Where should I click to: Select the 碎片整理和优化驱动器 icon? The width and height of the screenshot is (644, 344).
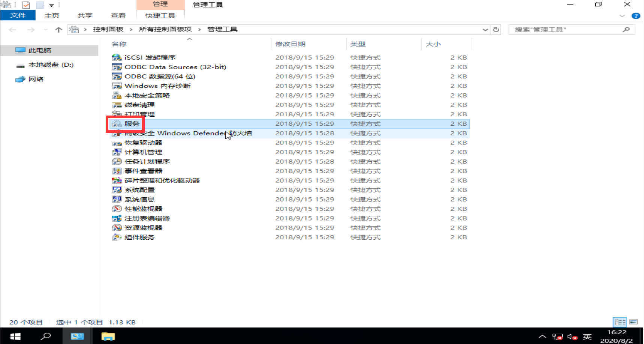click(x=117, y=180)
